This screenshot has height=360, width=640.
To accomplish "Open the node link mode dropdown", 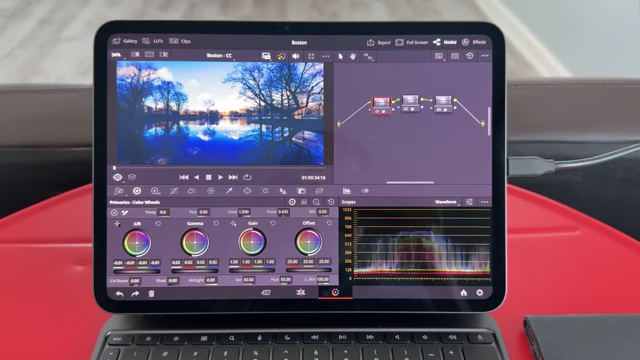I will click(368, 57).
